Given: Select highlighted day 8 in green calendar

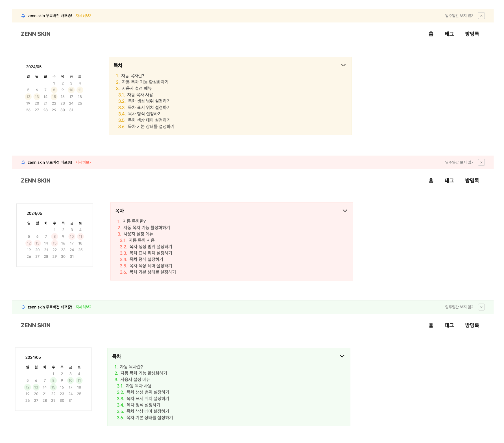Looking at the screenshot, I should pos(53,381).
